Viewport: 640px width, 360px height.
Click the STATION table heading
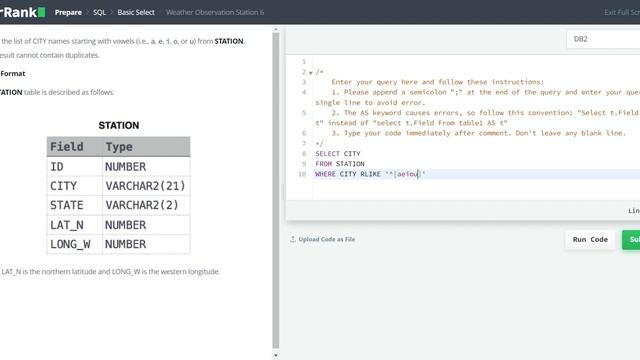coord(119,125)
